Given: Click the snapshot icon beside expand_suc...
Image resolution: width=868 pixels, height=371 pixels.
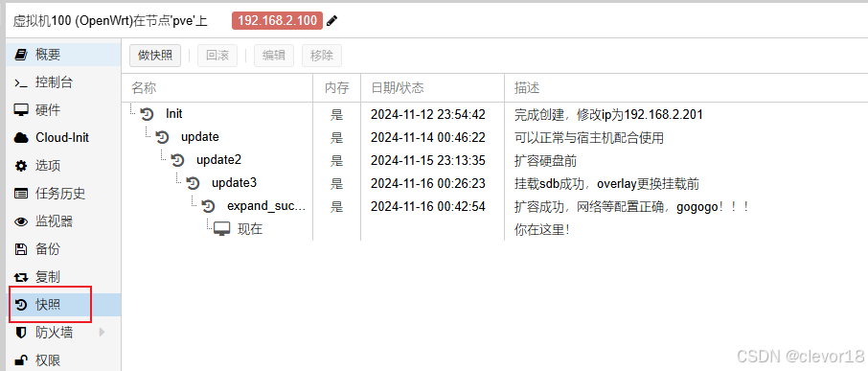Looking at the screenshot, I should pyautogui.click(x=208, y=206).
